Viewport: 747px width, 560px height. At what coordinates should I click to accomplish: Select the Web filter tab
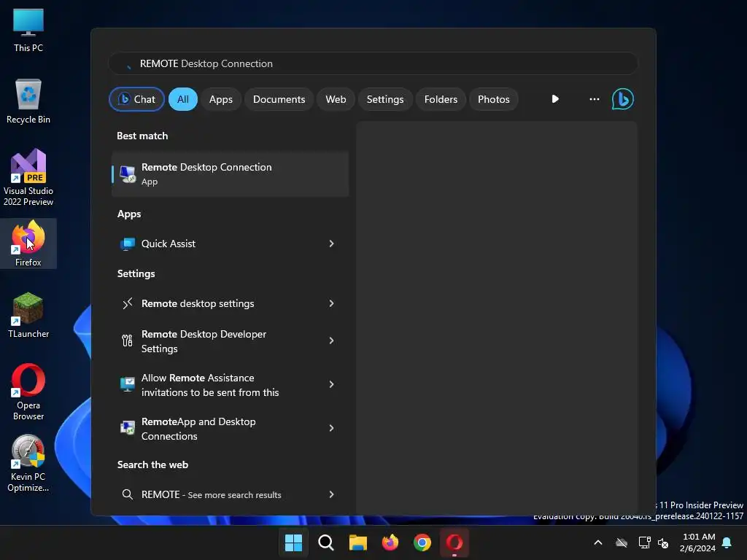pyautogui.click(x=336, y=99)
